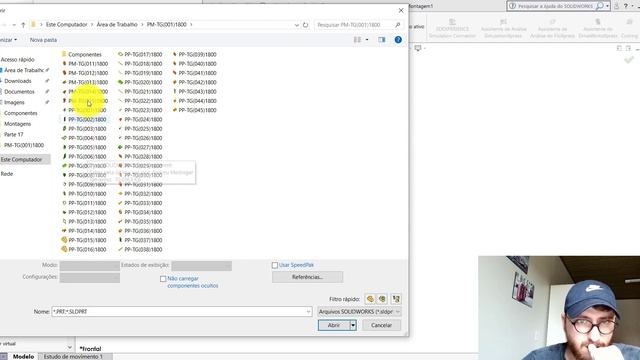
Task: Click part icon of PP-TG(015)1800
Action: (64, 240)
